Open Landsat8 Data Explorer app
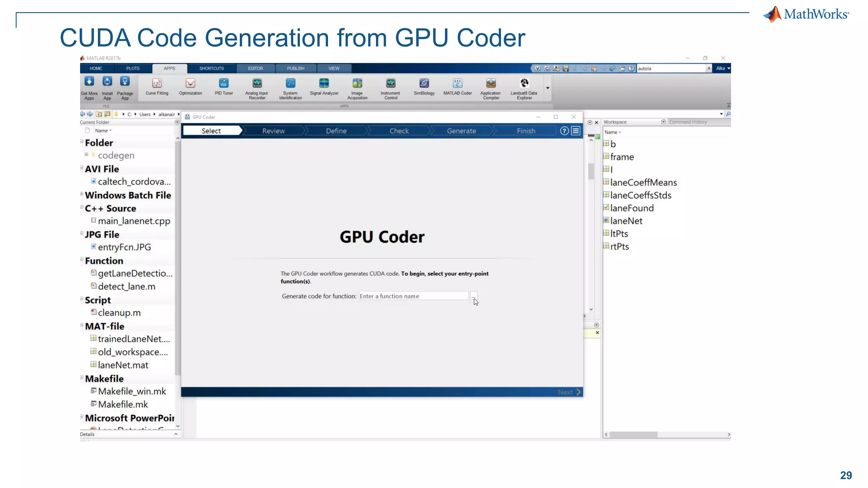The width and height of the screenshot is (868, 488). pos(524,89)
